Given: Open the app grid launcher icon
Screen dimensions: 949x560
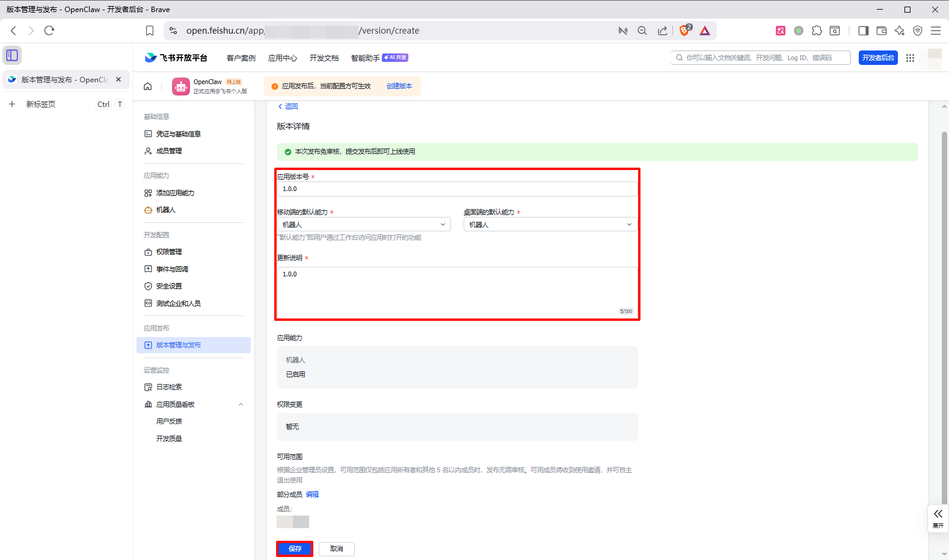Looking at the screenshot, I should [910, 58].
